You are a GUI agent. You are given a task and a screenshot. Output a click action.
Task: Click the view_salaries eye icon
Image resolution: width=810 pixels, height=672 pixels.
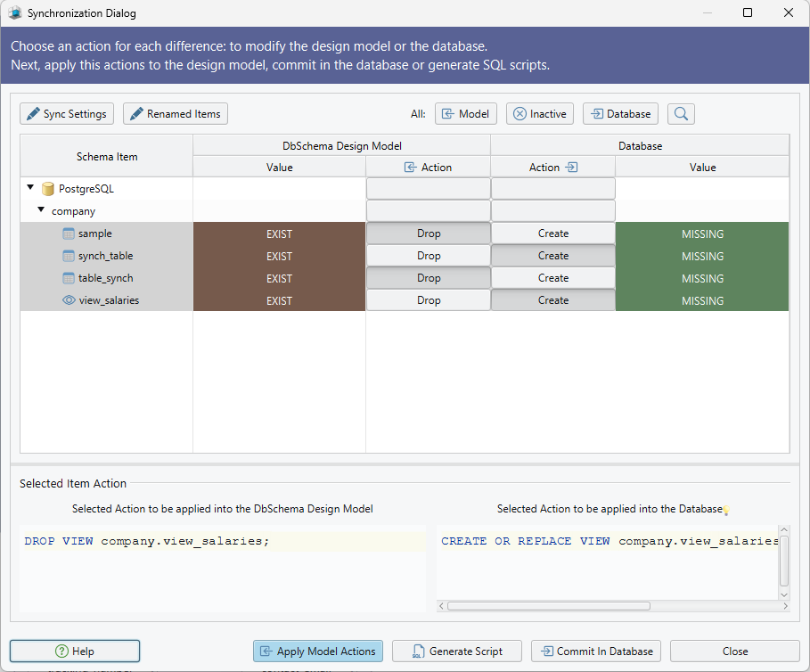69,300
